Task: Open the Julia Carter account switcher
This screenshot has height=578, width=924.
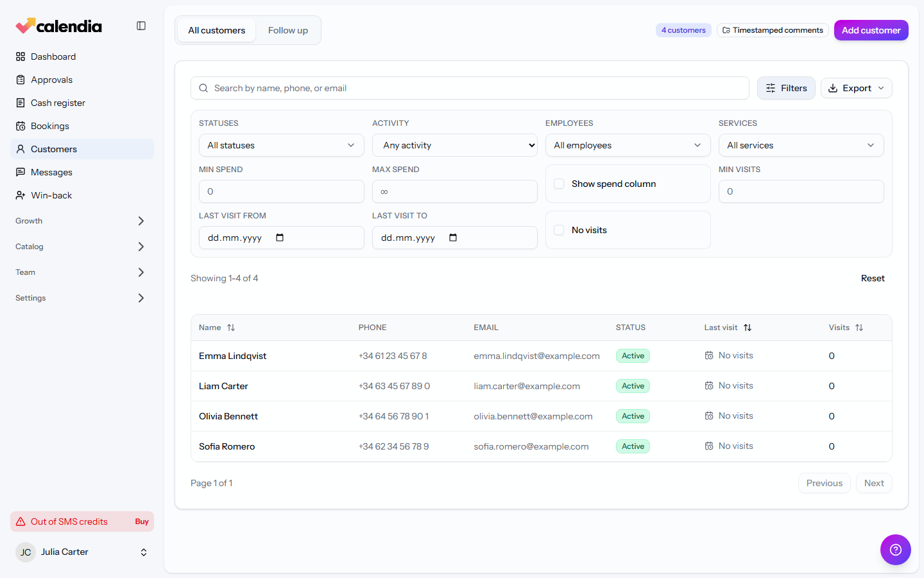Action: click(x=82, y=552)
